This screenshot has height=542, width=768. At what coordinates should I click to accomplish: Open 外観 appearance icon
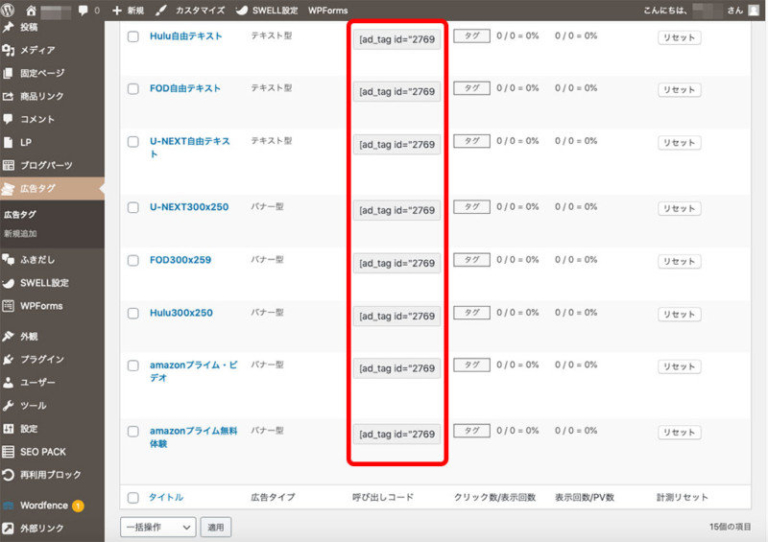pos(8,336)
